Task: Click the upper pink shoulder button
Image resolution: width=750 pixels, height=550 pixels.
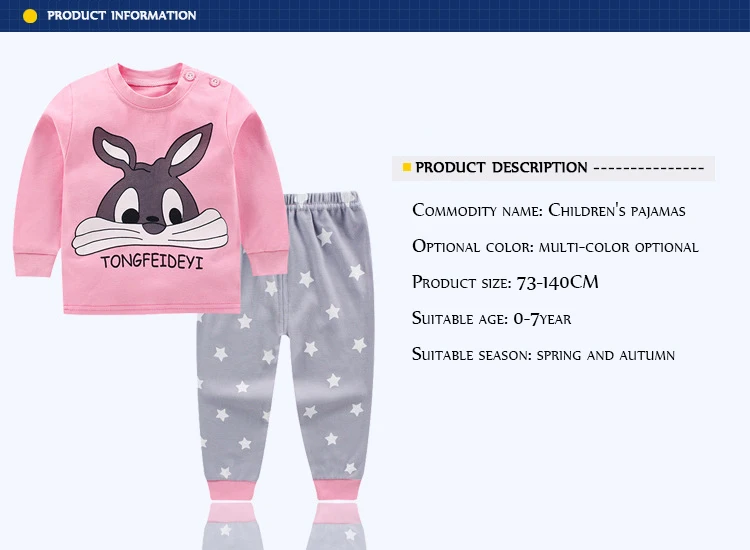Action: [190, 75]
